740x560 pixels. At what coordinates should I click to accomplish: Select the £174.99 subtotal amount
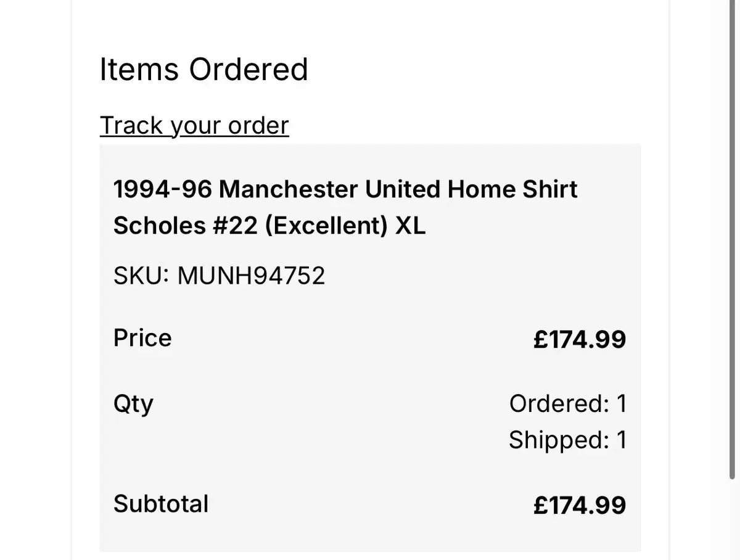tap(580, 505)
